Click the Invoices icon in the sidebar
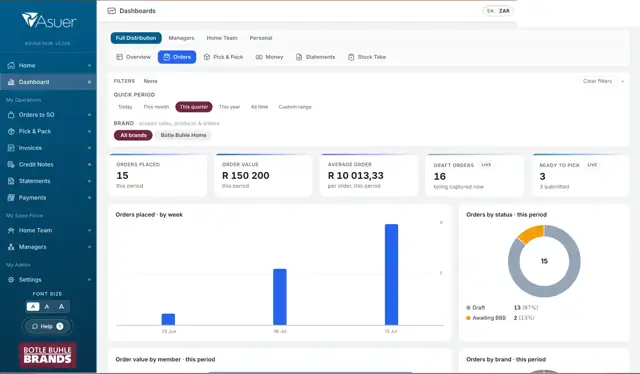 [x=11, y=148]
